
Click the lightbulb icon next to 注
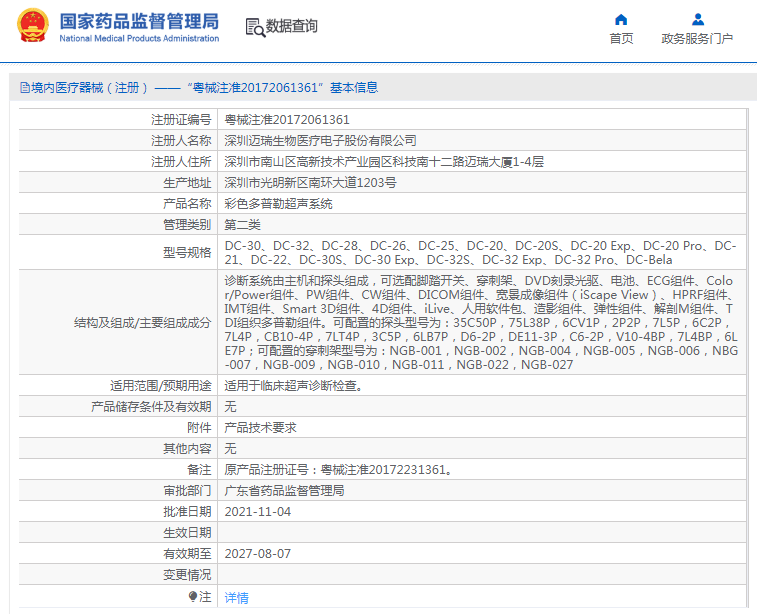[x=193, y=597]
